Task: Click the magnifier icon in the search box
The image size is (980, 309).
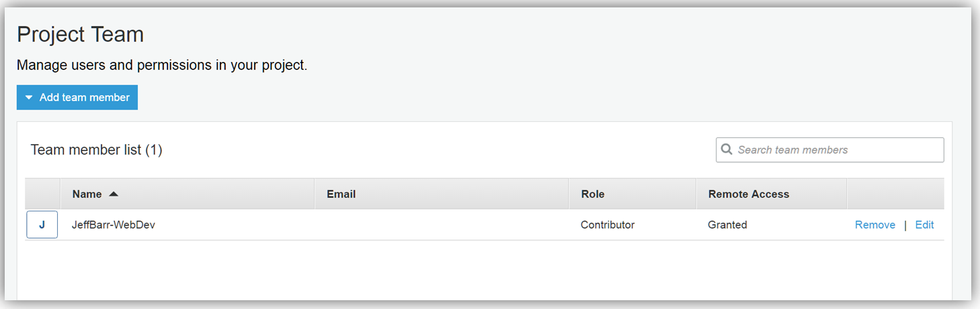Action: coord(726,149)
